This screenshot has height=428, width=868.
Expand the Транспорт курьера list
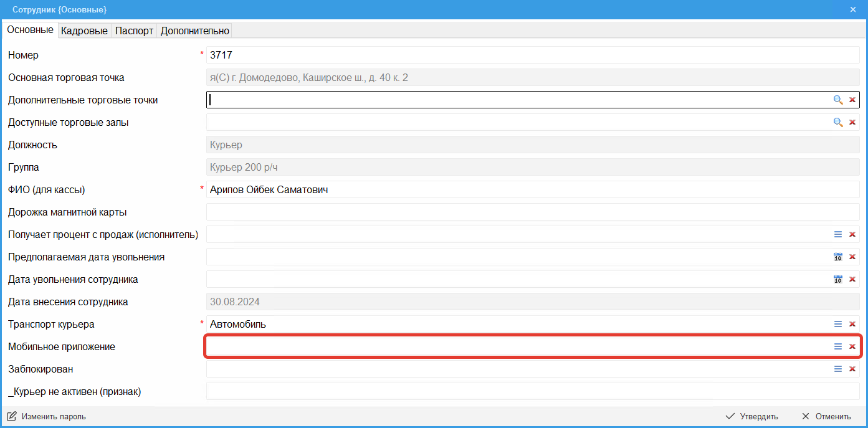point(838,324)
